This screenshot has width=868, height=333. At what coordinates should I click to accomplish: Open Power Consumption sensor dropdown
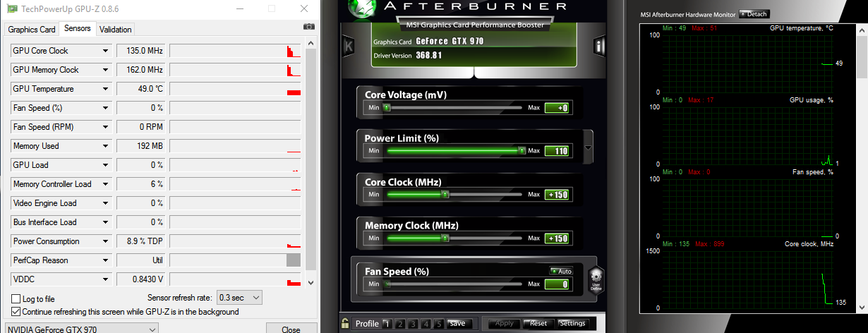click(x=105, y=241)
